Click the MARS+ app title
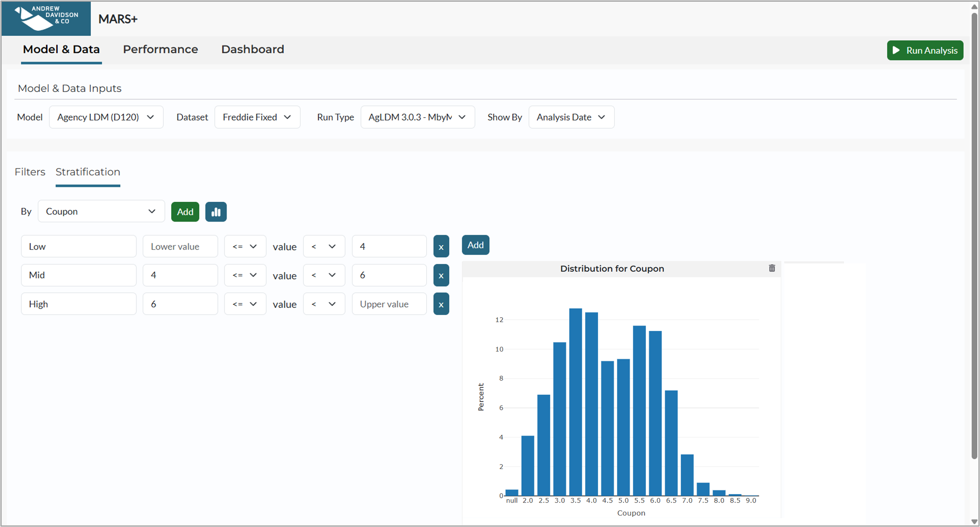The width and height of the screenshot is (980, 527). (x=118, y=19)
